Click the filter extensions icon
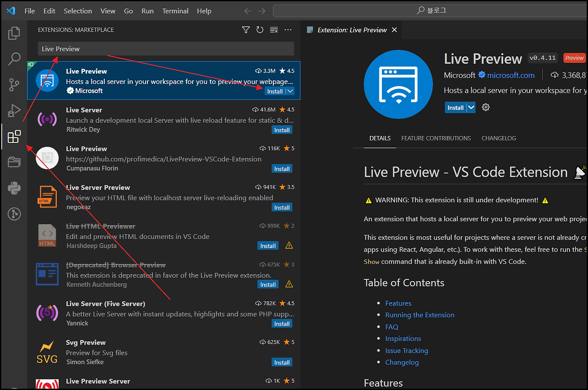The height and width of the screenshot is (390, 588). [x=246, y=29]
